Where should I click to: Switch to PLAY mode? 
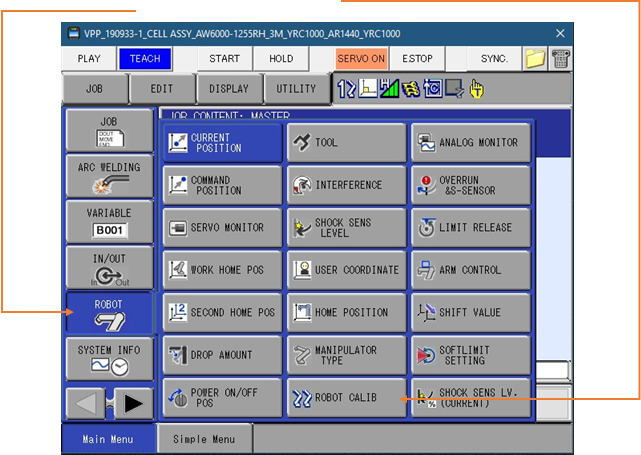coord(89,59)
